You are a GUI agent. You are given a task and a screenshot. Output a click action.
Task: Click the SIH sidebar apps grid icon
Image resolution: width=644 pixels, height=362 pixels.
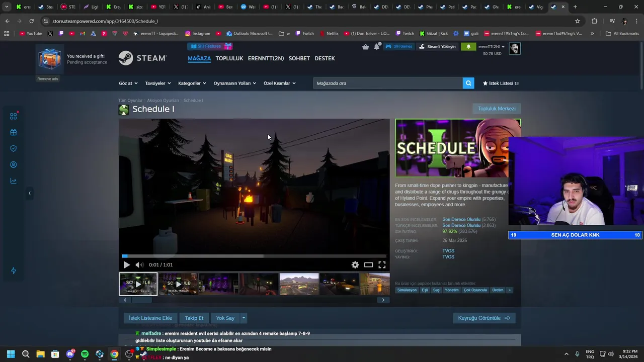pyautogui.click(x=14, y=116)
